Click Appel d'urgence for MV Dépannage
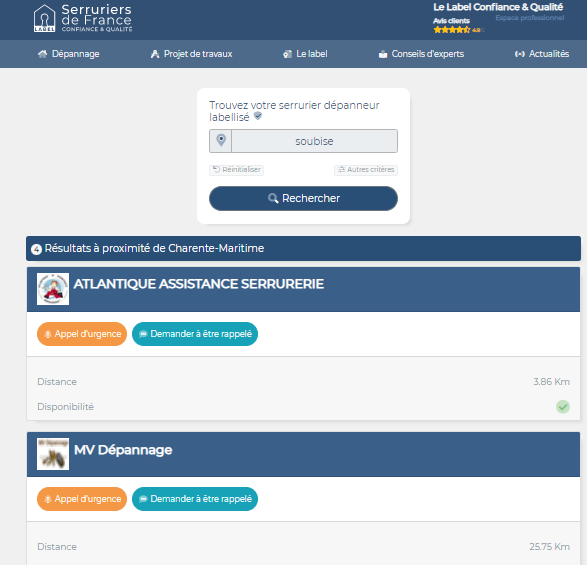 click(82, 499)
